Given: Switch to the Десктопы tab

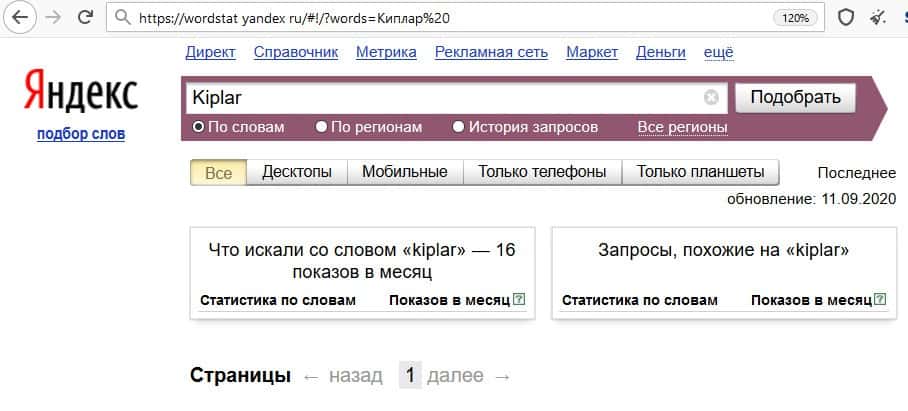Looking at the screenshot, I should (297, 172).
